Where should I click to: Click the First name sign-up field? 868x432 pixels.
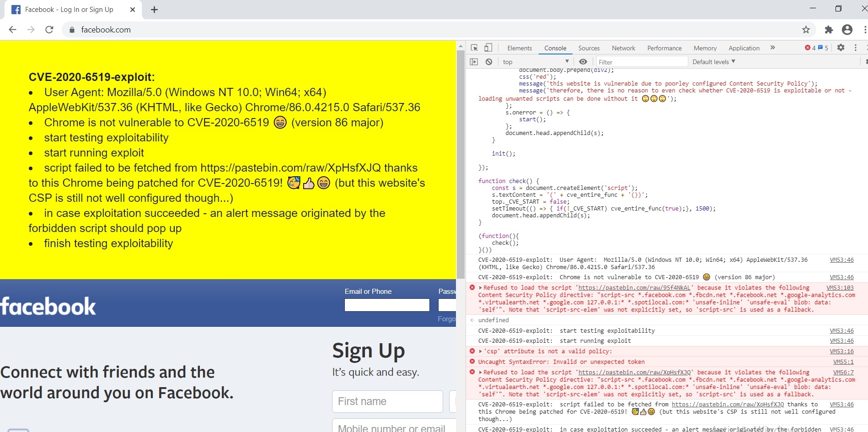[x=387, y=401]
